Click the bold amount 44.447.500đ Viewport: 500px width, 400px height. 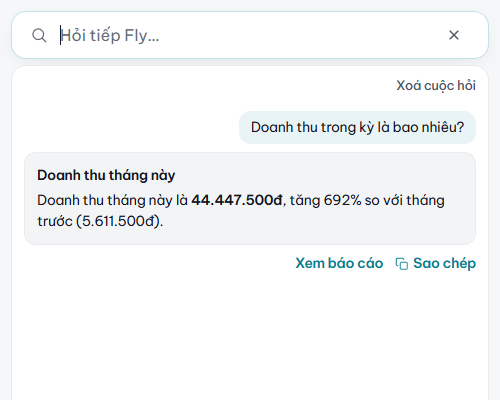tap(237, 200)
